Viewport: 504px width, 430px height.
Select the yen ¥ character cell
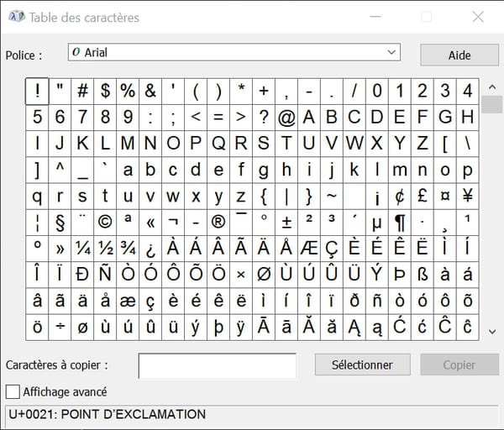468,197
